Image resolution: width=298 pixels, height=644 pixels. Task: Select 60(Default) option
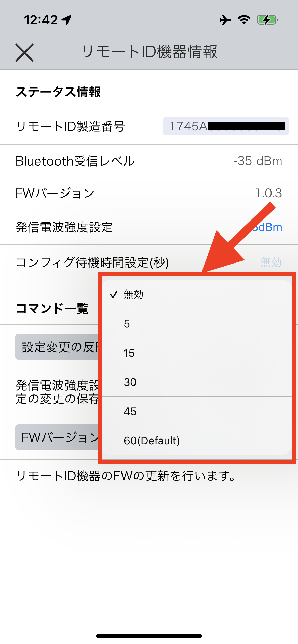click(197, 441)
